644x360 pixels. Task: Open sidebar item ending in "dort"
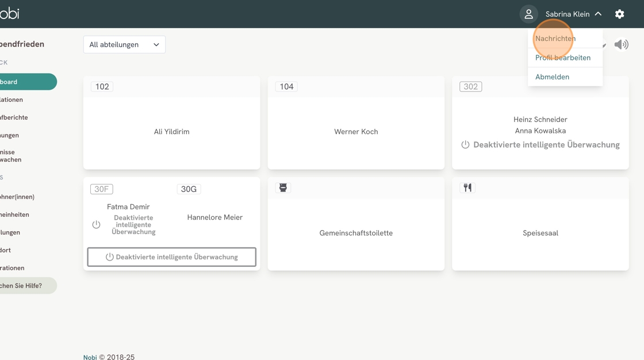coord(5,250)
